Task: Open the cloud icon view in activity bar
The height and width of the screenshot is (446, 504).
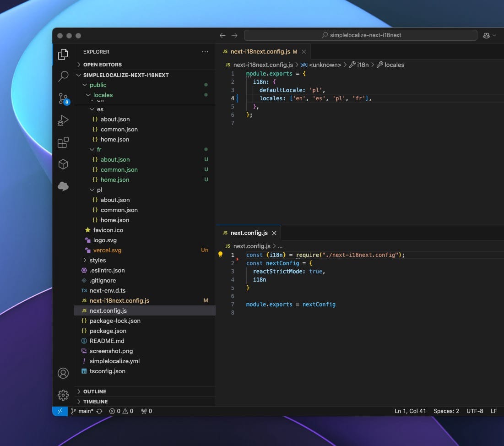Action: [63, 186]
